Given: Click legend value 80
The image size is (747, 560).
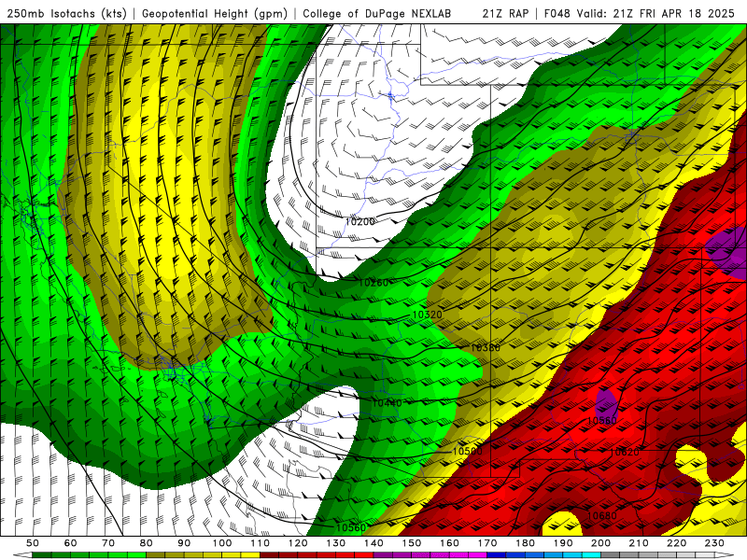Looking at the screenshot, I should click(147, 543).
